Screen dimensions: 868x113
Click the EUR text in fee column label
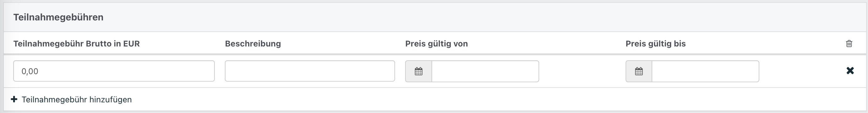pos(131,44)
